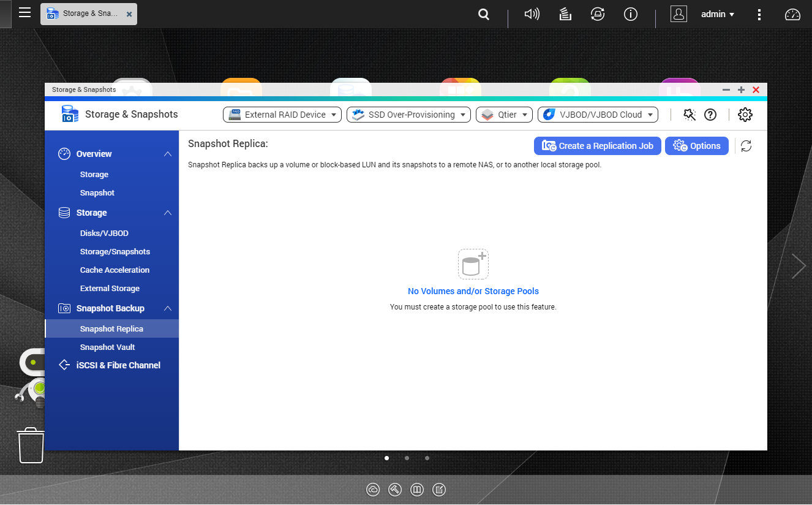This screenshot has width=812, height=505.
Task: Go to next desktop page arrow
Action: click(799, 266)
